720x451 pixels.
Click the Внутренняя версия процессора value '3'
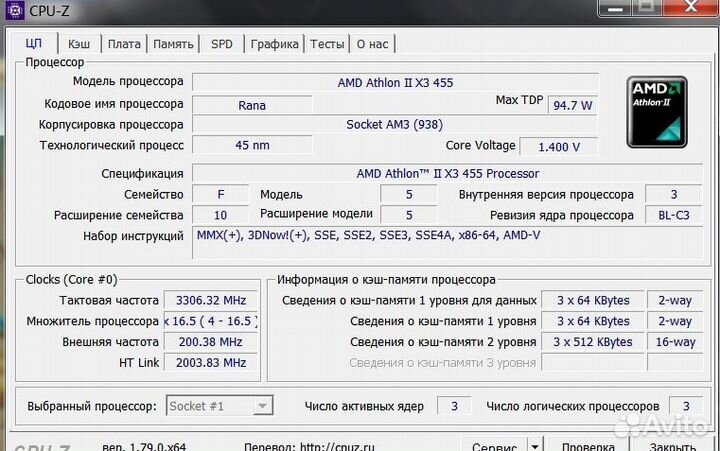[x=674, y=194]
